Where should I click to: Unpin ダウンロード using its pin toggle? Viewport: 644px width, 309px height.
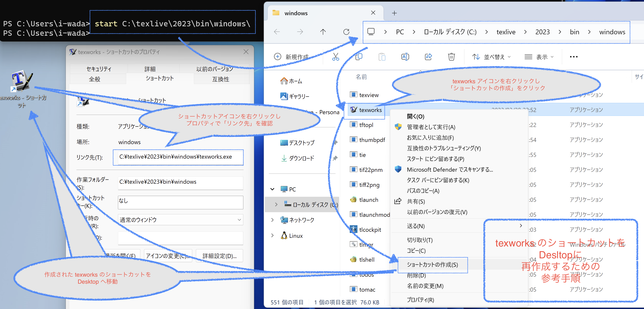pos(335,158)
